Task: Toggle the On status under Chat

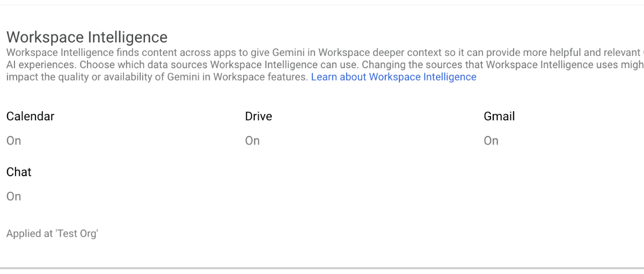Action: pyautogui.click(x=14, y=197)
